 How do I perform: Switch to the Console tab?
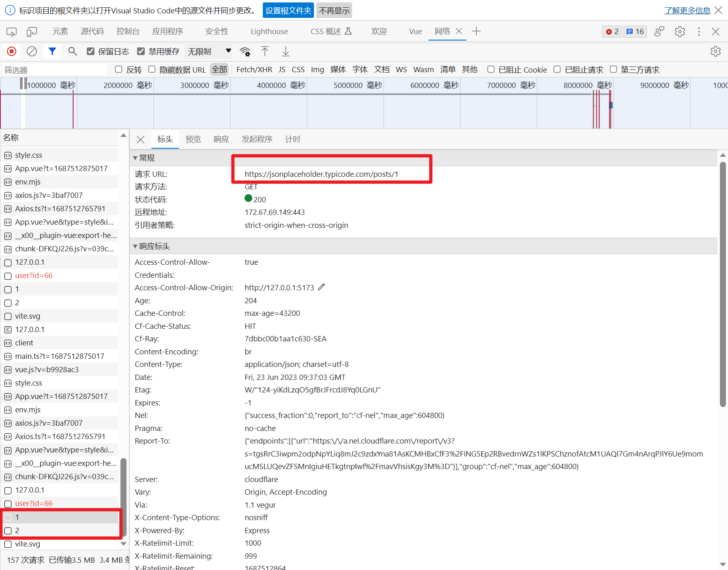click(128, 31)
